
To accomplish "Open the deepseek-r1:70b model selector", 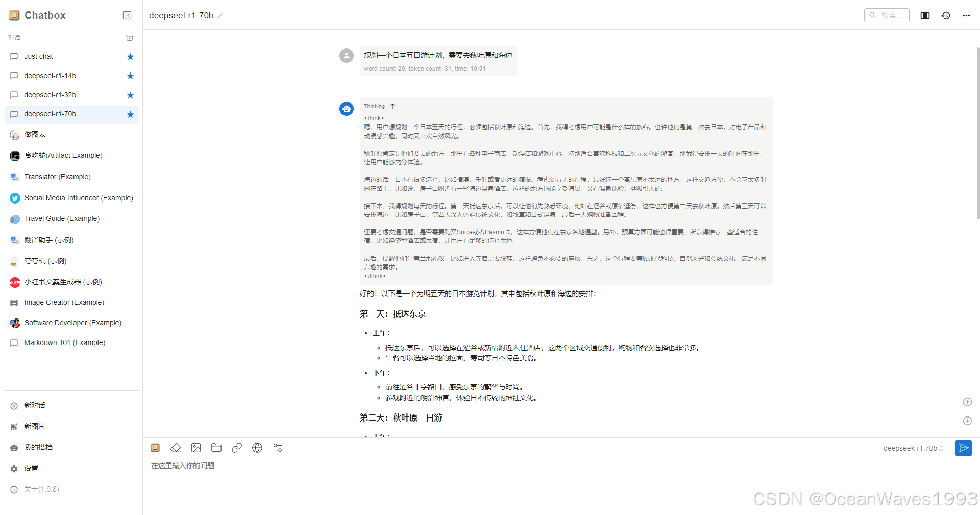I will point(913,448).
